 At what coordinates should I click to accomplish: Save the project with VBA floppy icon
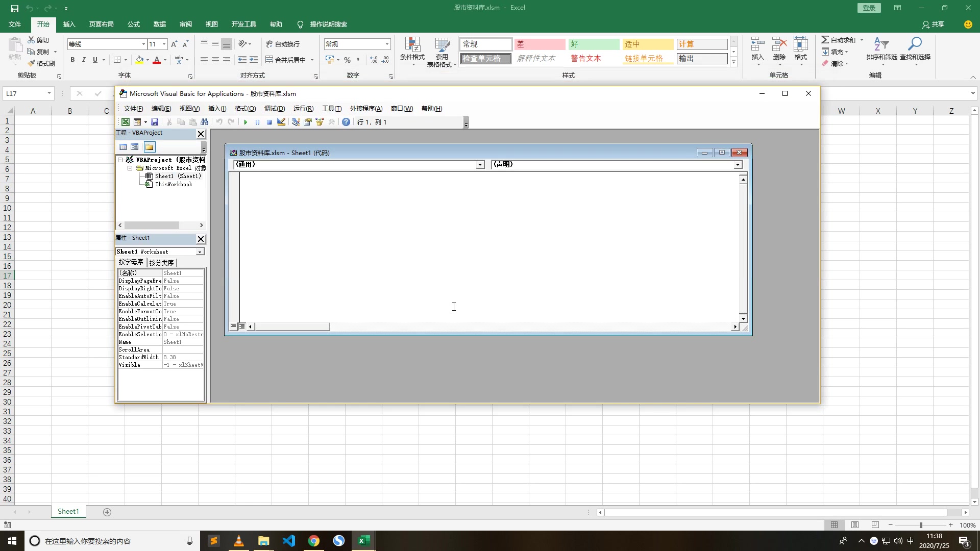(x=155, y=122)
